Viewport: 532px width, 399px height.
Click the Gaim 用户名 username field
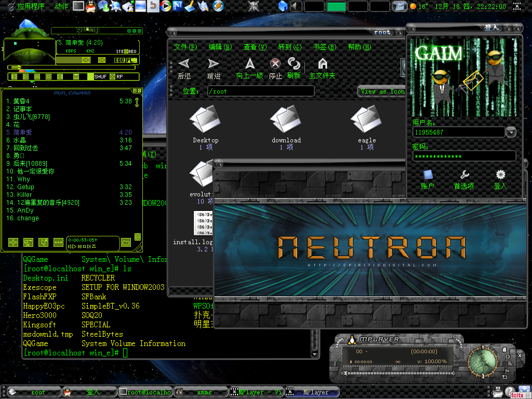pos(458,132)
